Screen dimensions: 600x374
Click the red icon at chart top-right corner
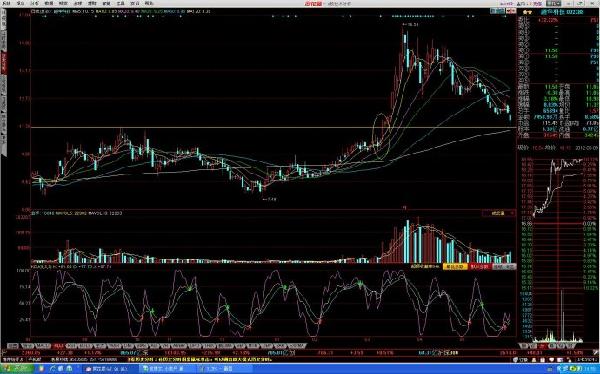[x=511, y=11]
